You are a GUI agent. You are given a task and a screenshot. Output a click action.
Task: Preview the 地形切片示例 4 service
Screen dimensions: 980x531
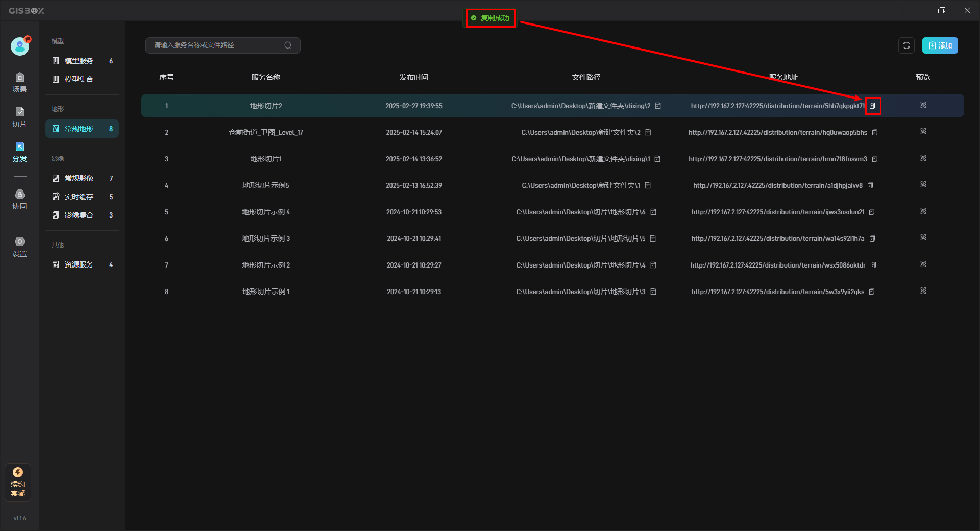pos(923,211)
